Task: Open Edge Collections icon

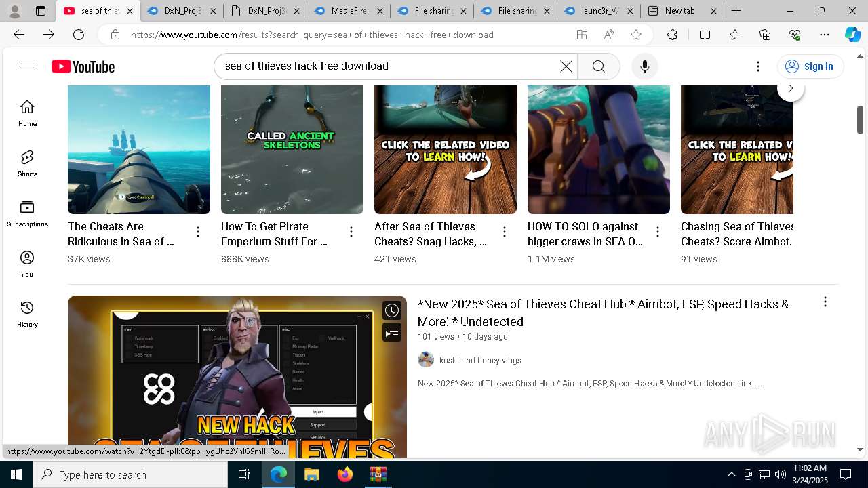Action: [765, 35]
